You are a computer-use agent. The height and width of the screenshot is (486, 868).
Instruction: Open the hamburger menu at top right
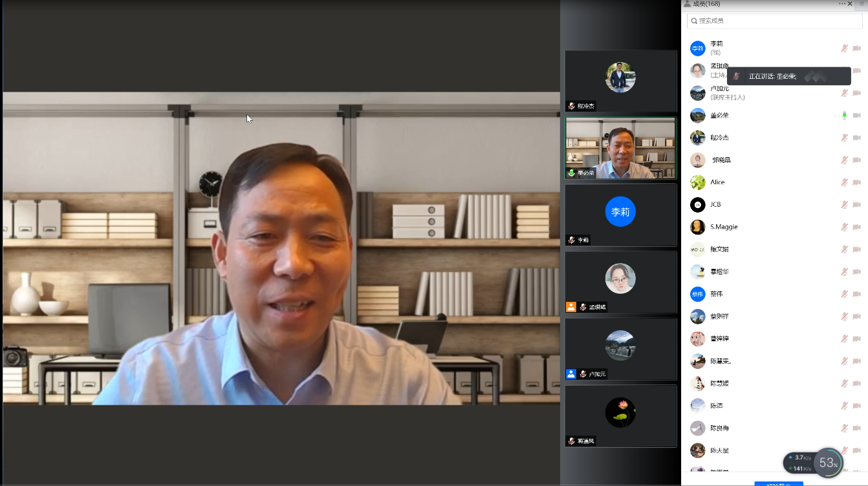click(861, 4)
